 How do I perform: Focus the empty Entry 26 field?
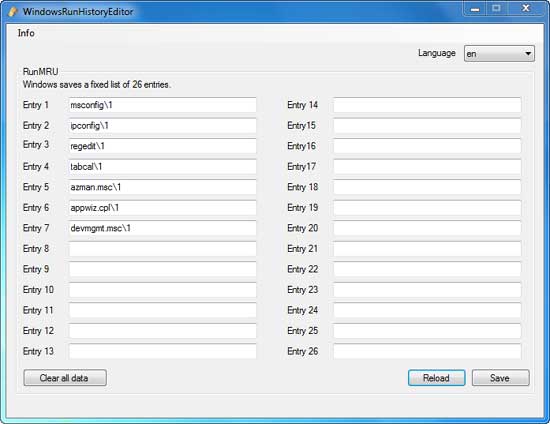(x=427, y=351)
